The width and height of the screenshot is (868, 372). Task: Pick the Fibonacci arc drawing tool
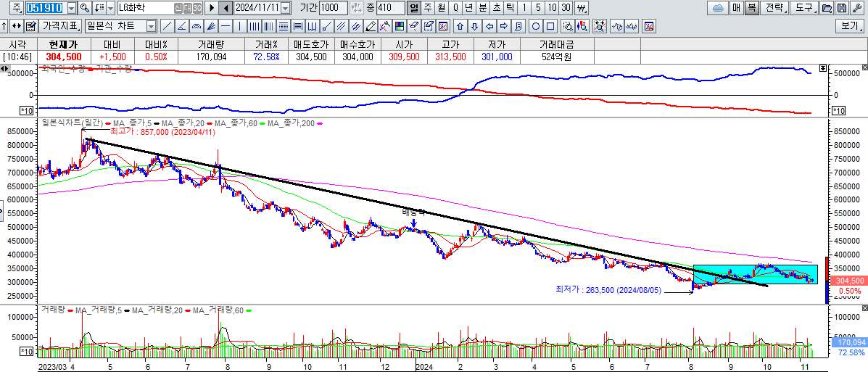coord(196,26)
